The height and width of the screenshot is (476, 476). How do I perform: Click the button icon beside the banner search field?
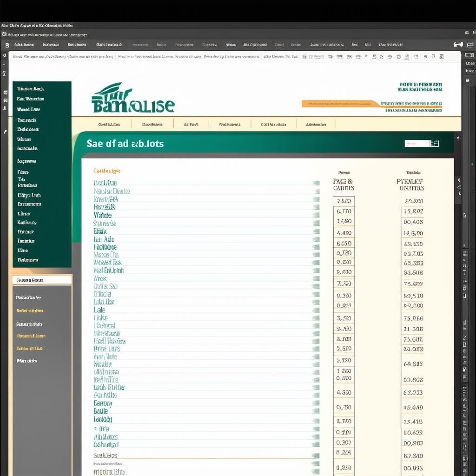[435, 144]
